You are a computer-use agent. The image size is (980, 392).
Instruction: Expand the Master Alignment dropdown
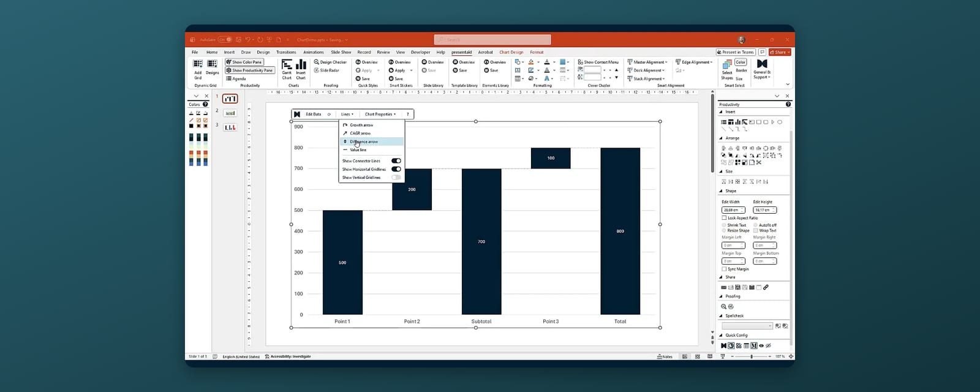tap(647, 62)
